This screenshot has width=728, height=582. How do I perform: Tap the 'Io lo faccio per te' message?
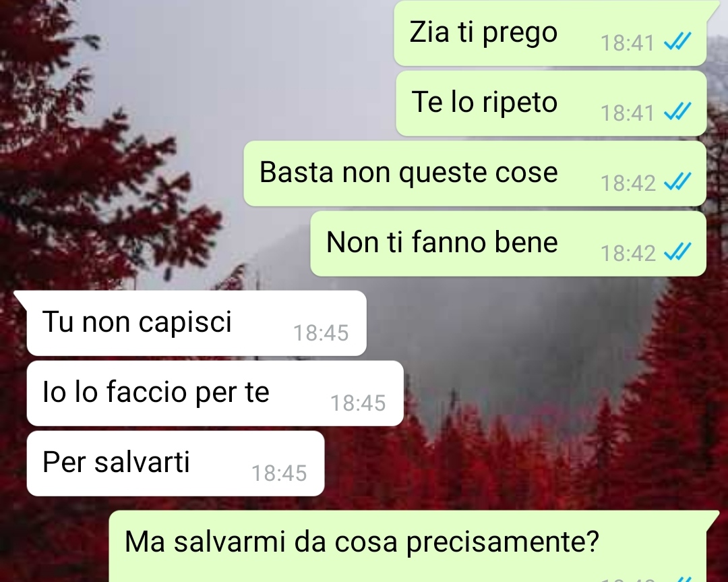point(215,393)
